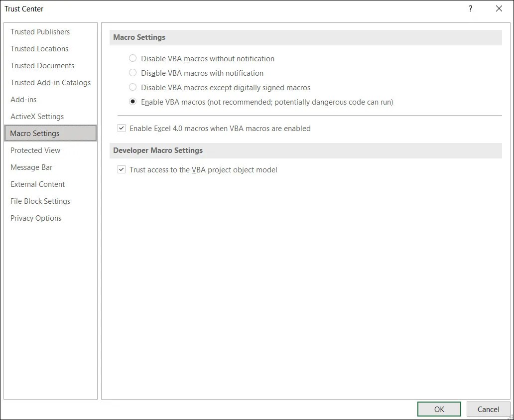Open the Protected View settings
Viewport: 514px width, 420px height.
pyautogui.click(x=35, y=150)
